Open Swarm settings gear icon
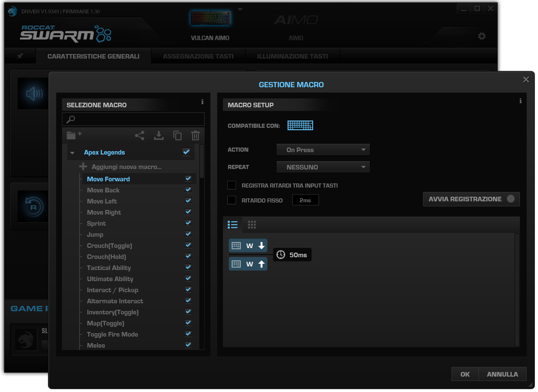The image size is (538, 392). coord(482,36)
